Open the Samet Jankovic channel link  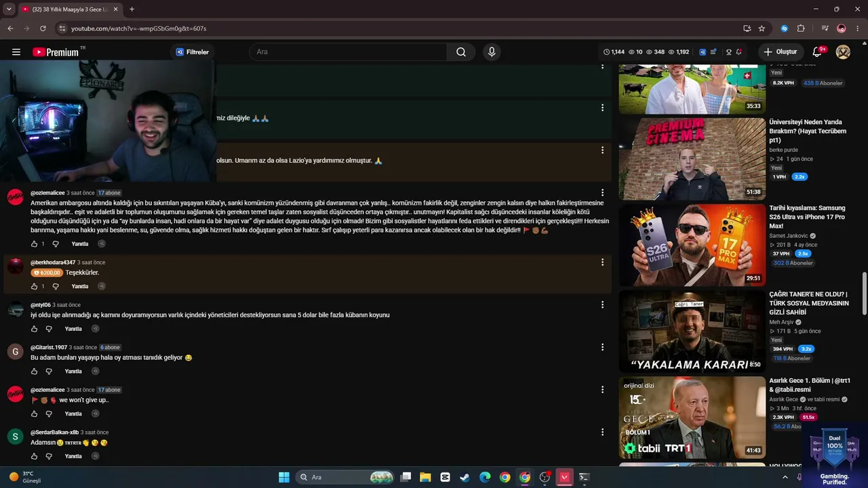tap(790, 236)
